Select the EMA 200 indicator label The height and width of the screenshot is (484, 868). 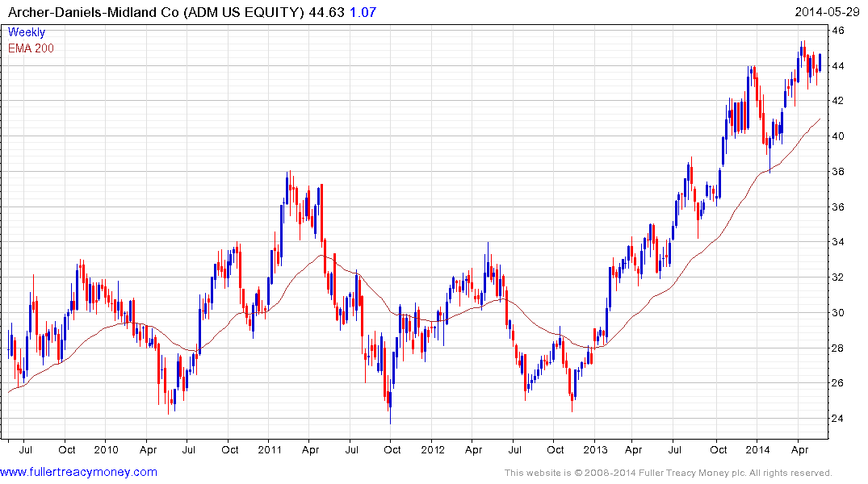pyautogui.click(x=31, y=48)
